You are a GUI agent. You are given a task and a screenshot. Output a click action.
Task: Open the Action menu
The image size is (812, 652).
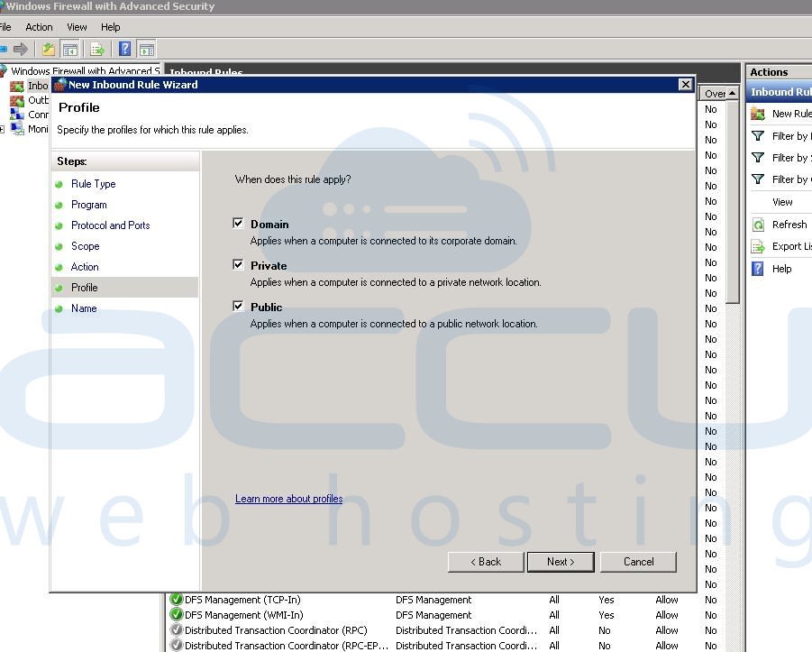tap(39, 27)
